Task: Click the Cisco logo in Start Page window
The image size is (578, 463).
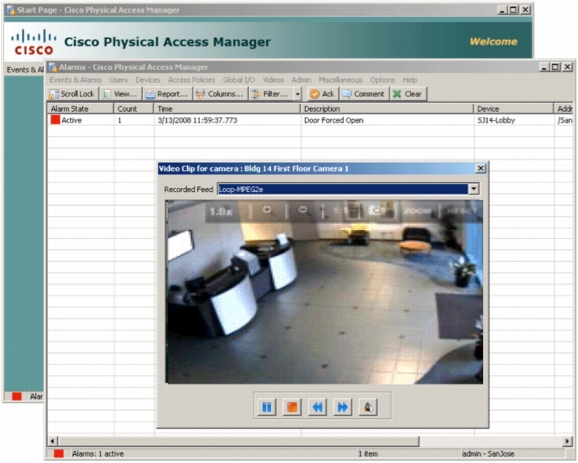Action: click(x=34, y=42)
